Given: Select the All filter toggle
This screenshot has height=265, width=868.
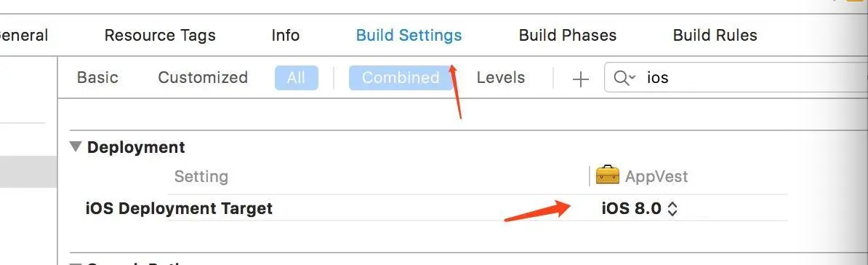Looking at the screenshot, I should coord(296,78).
